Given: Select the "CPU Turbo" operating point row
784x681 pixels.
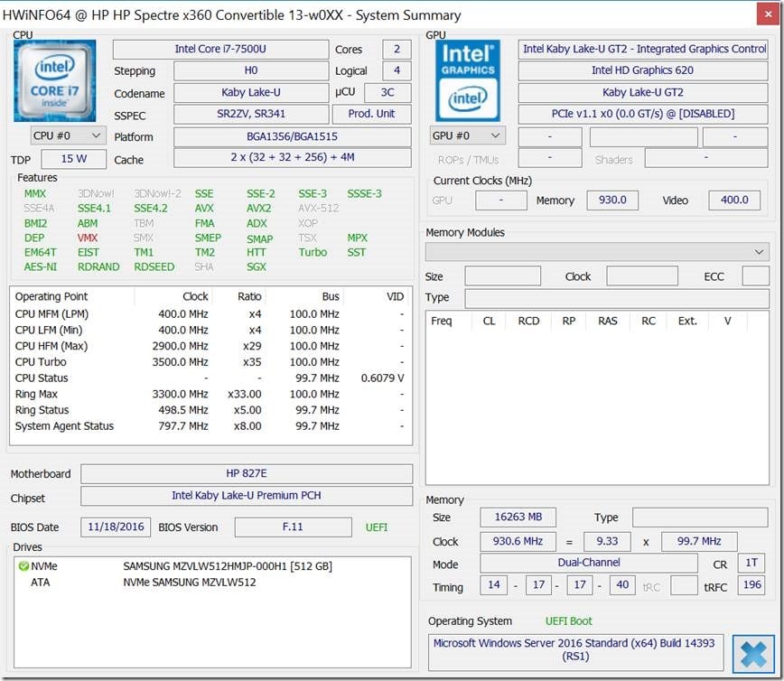Looking at the screenshot, I should click(x=210, y=362).
